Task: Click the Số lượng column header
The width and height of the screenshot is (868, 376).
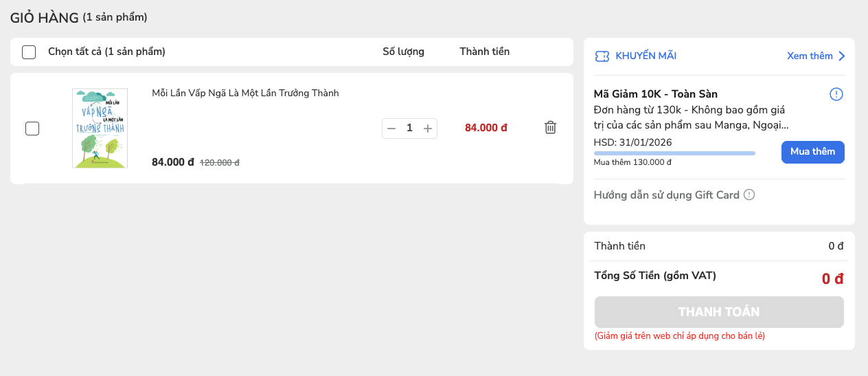Action: pyautogui.click(x=403, y=52)
